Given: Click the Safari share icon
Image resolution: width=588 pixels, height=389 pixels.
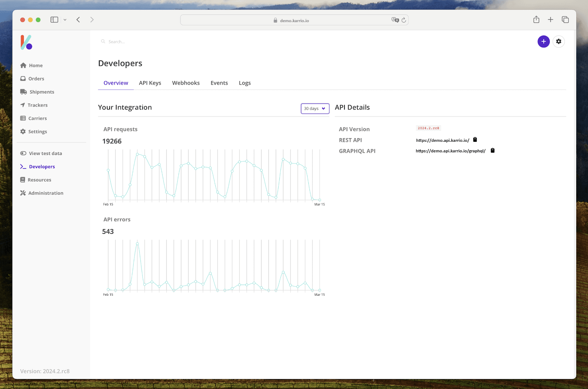Looking at the screenshot, I should click(x=536, y=20).
